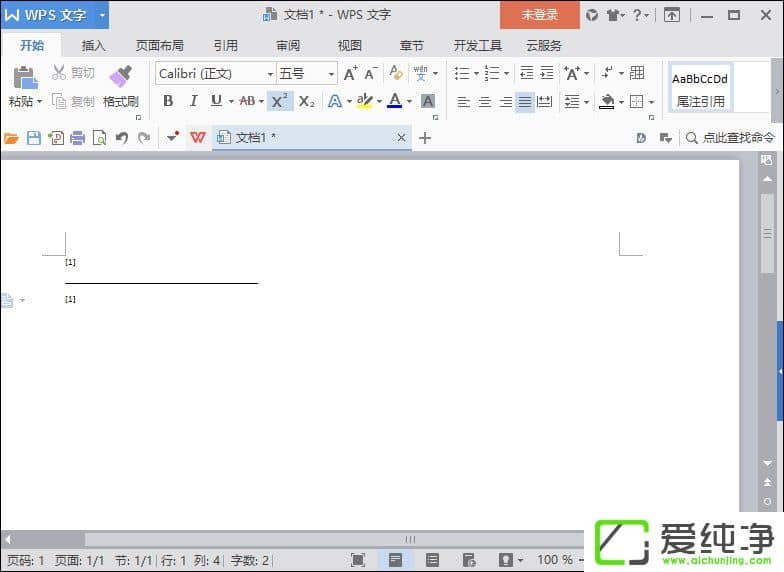Toggle the superscript X² button off

pos(281,101)
